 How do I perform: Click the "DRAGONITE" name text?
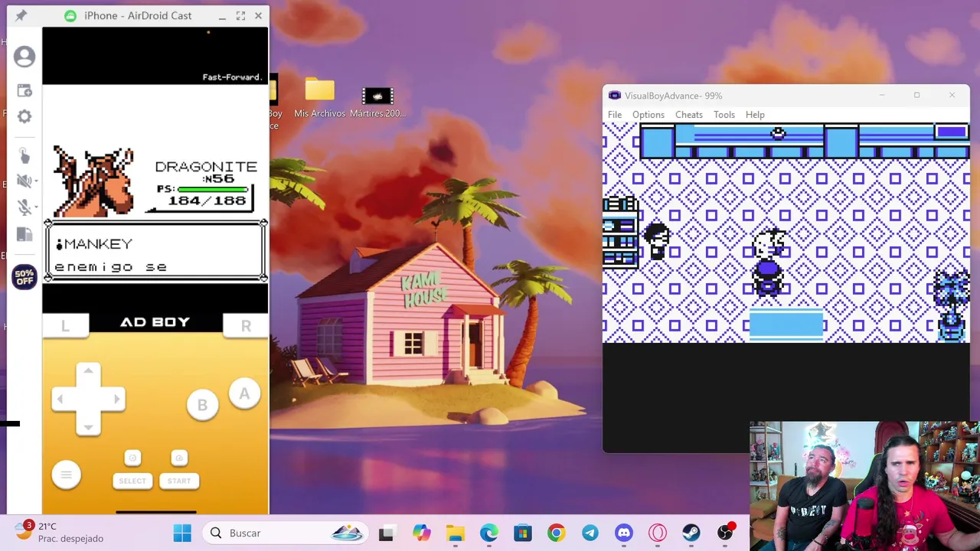206,166
